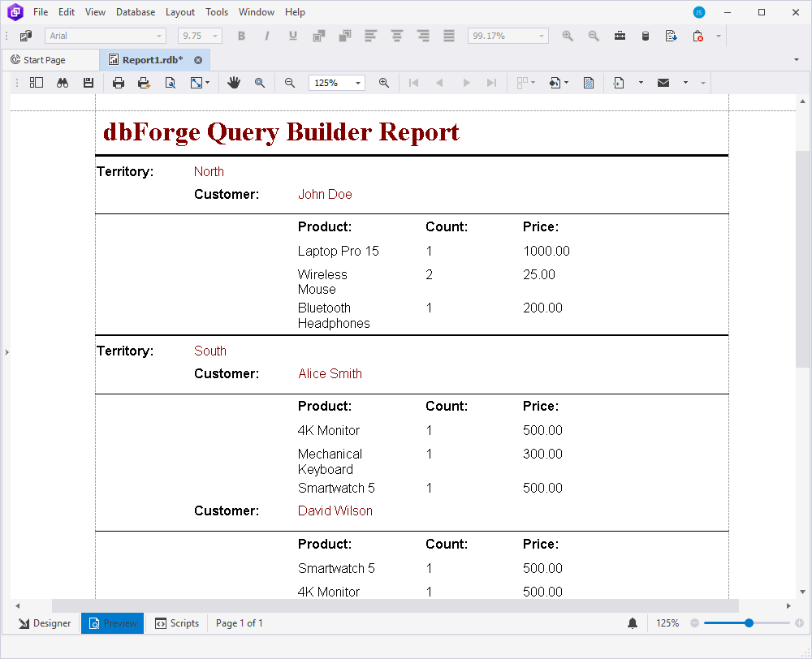Align text right

pyautogui.click(x=423, y=36)
